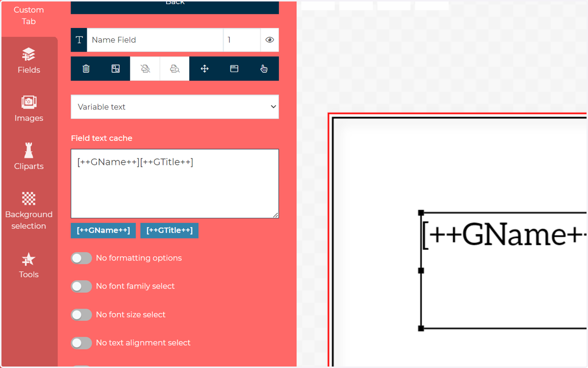The height and width of the screenshot is (368, 588).
Task: Click the window panel icon
Action: point(234,69)
